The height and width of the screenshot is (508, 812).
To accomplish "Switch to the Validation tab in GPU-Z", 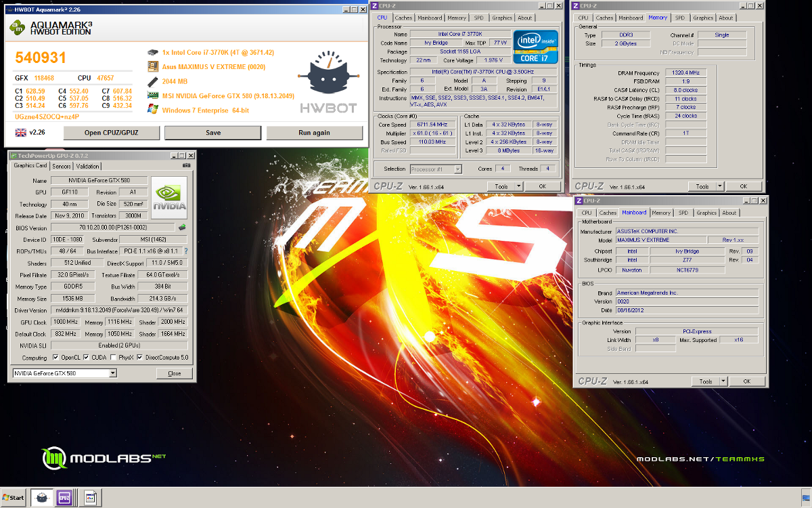I will pos(87,166).
